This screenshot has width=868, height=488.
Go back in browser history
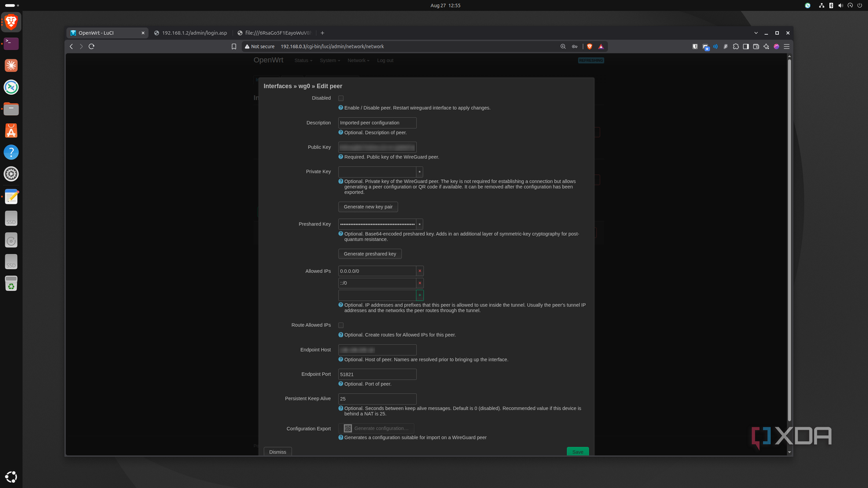[72, 46]
